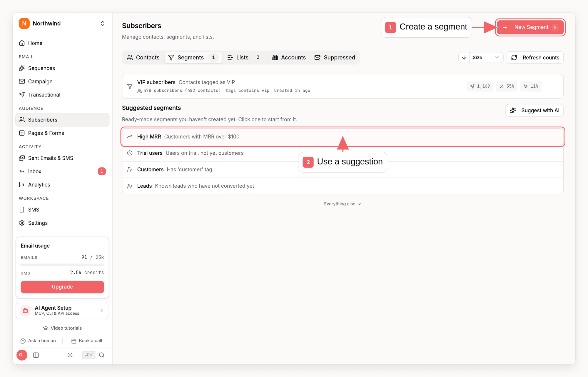Open the Size sort dropdown
The width and height of the screenshot is (588, 377).
(486, 58)
